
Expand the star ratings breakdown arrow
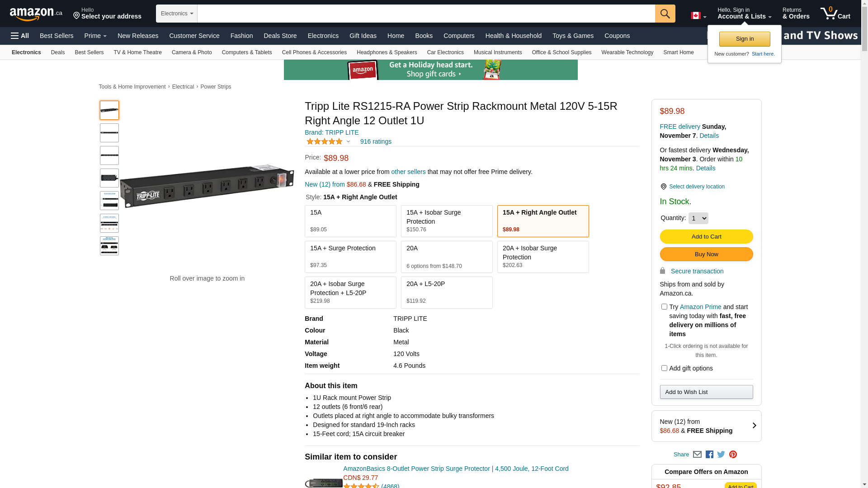pos(348,141)
